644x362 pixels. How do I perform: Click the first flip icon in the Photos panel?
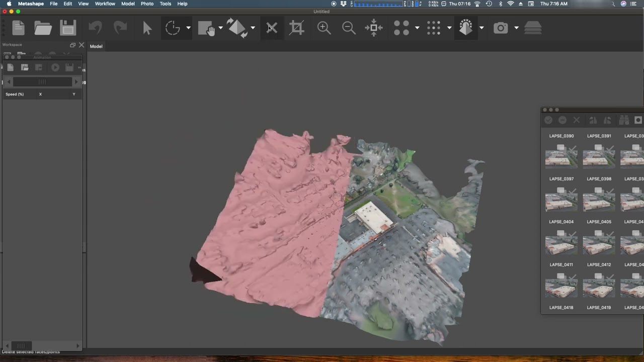coord(593,120)
